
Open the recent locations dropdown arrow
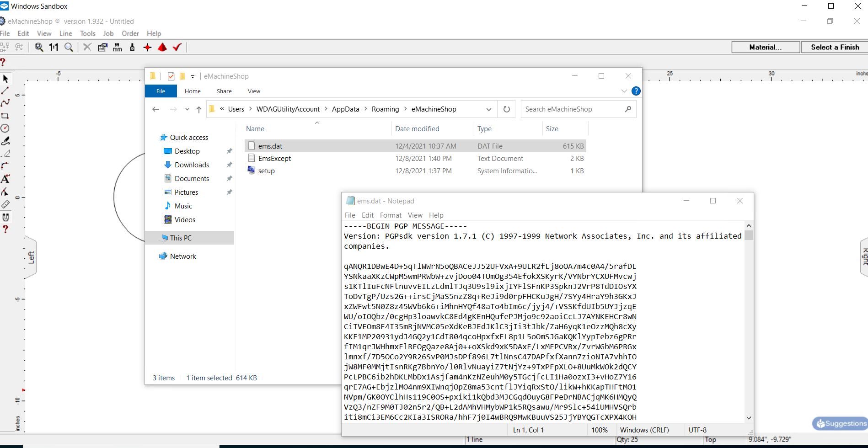pos(187,109)
